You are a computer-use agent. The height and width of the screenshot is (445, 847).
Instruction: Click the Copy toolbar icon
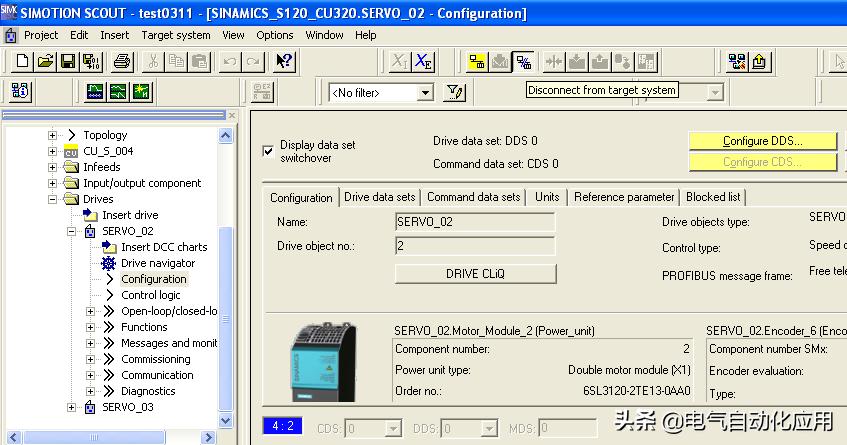tap(176, 62)
